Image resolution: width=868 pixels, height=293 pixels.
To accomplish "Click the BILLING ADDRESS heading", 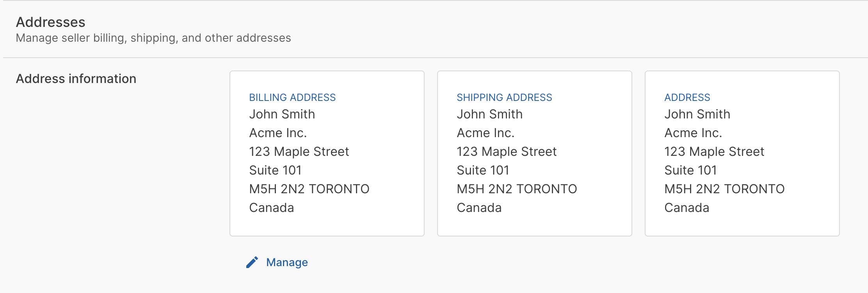I will tap(292, 97).
